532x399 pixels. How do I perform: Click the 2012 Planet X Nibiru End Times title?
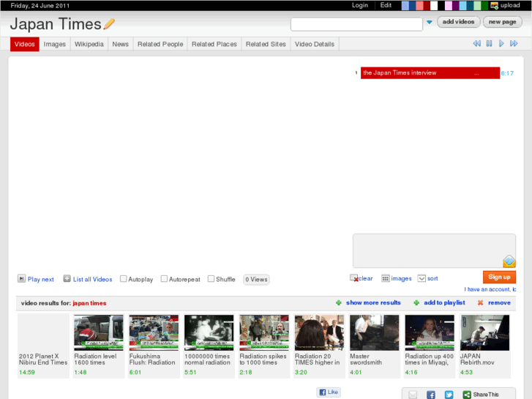pyautogui.click(x=43, y=359)
